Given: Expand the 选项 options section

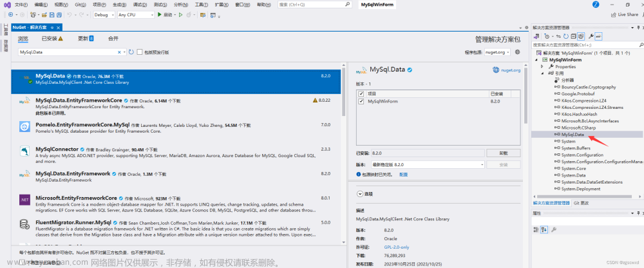Looking at the screenshot, I should point(360,194).
